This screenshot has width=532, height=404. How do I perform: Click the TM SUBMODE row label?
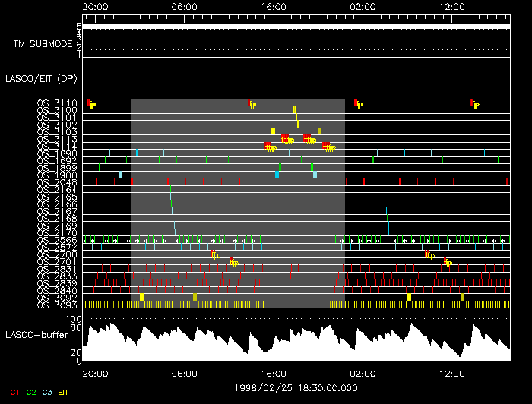[42, 43]
